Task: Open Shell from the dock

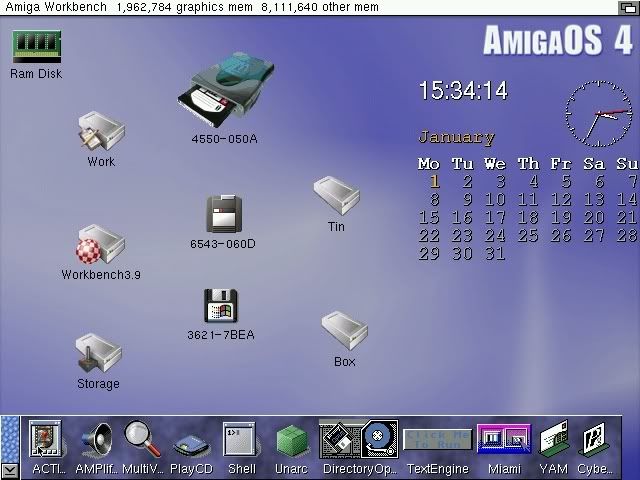Action: [239, 439]
